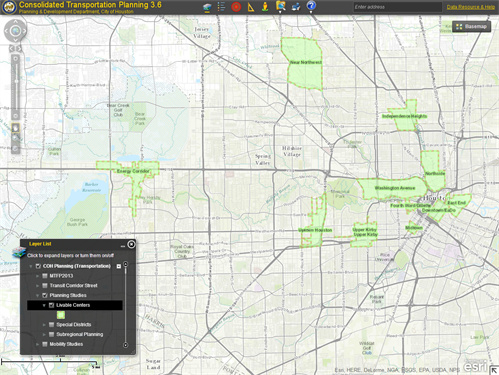
Task: Open the Layer List widget in top toolbar
Action: point(207,7)
